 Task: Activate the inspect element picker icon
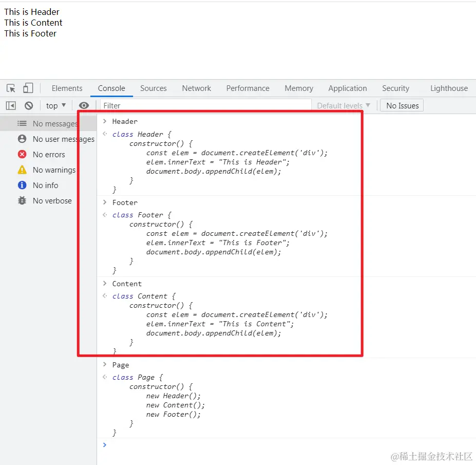(x=11, y=88)
